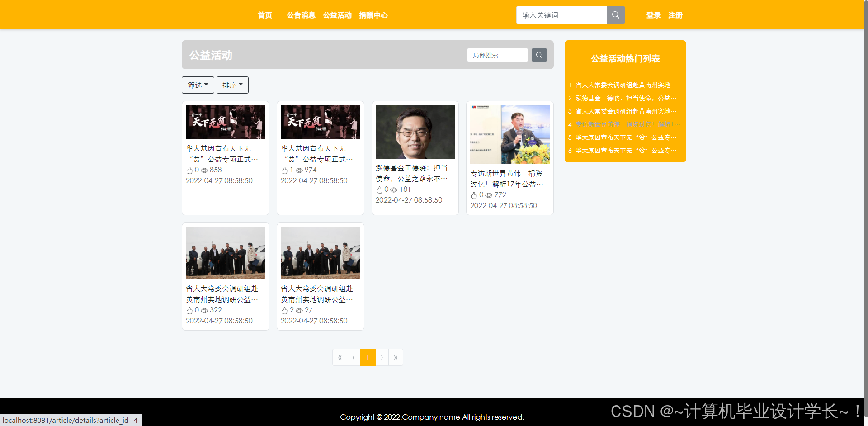This screenshot has height=426, width=868.
Task: Open hot list item 4 专访新世界黄伟
Action: coord(627,124)
